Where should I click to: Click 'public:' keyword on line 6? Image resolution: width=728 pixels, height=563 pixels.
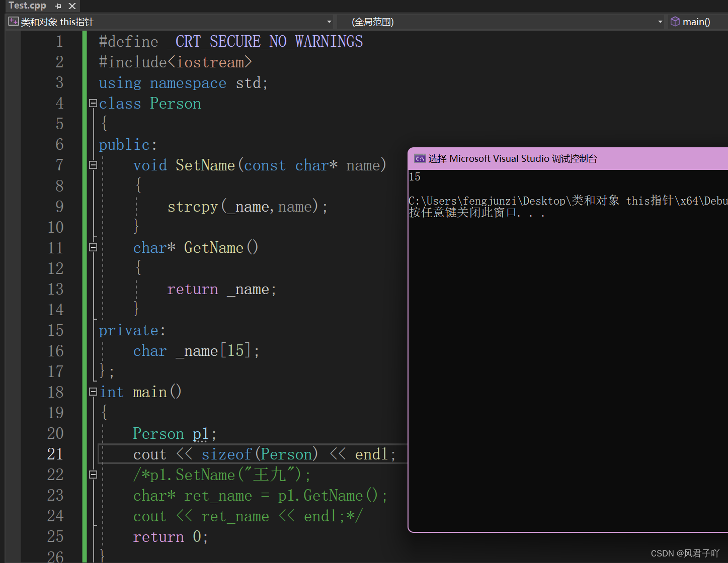(x=128, y=145)
